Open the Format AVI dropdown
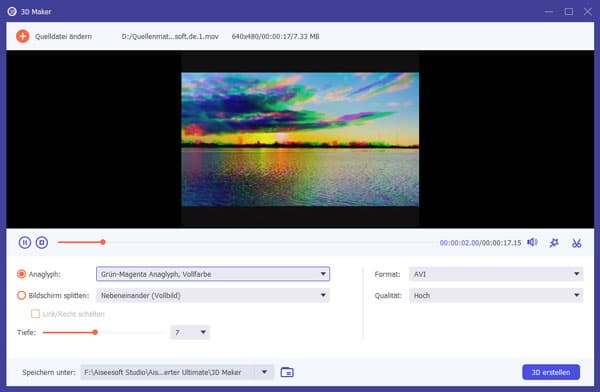The width and height of the screenshot is (600, 392). [x=496, y=274]
